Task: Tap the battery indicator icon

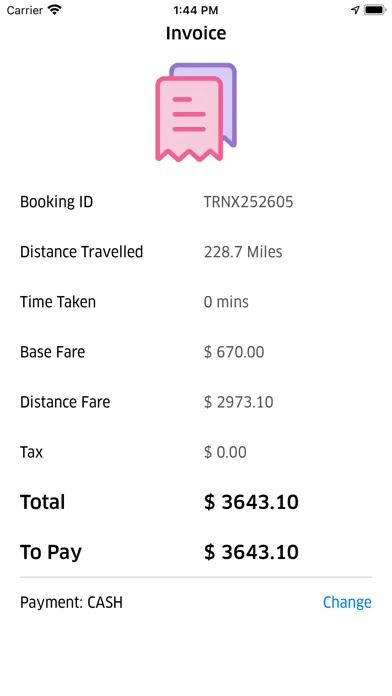Action: point(375,10)
